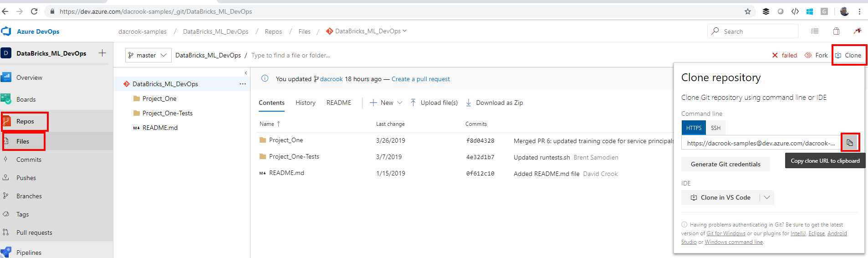Open Pushes under Repos
The width and height of the screenshot is (868, 258).
pyautogui.click(x=26, y=178)
